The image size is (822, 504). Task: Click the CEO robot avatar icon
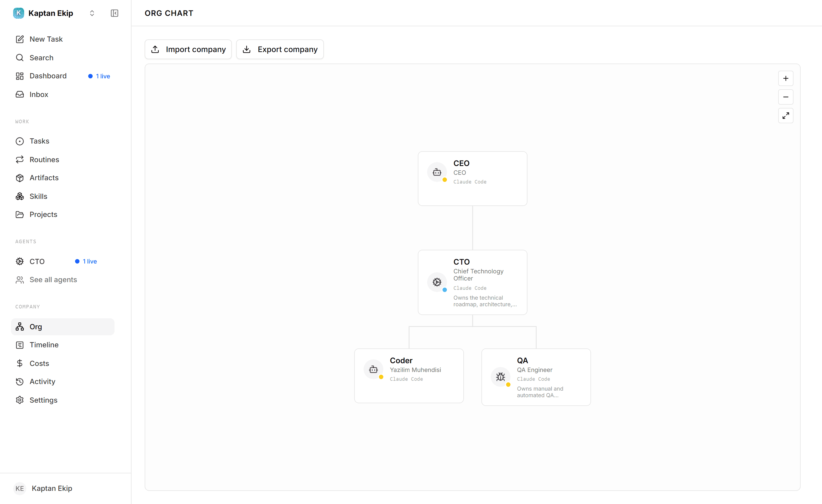pyautogui.click(x=437, y=172)
